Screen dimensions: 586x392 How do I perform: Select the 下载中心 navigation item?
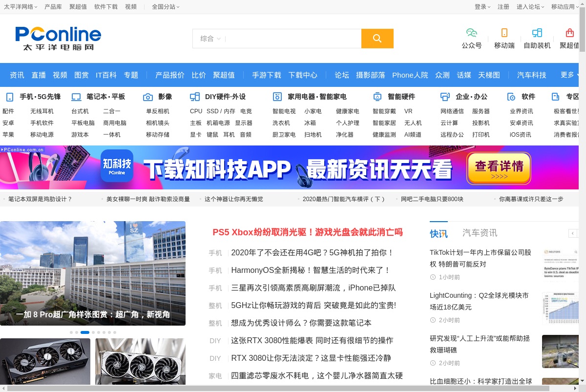(303, 75)
